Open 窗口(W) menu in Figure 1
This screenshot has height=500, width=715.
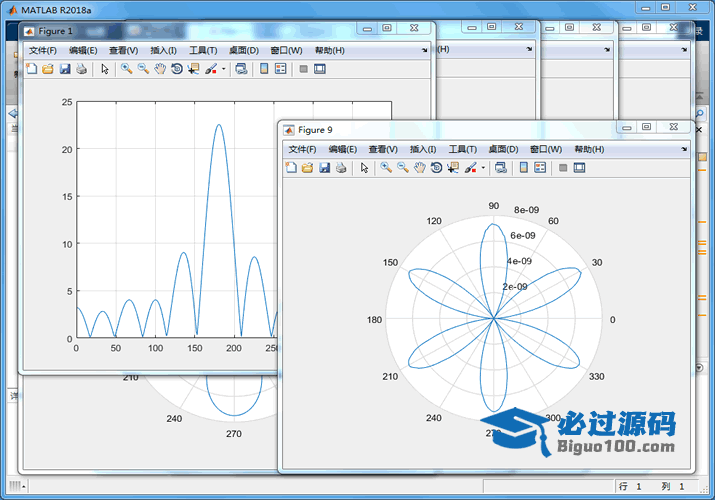(x=286, y=51)
